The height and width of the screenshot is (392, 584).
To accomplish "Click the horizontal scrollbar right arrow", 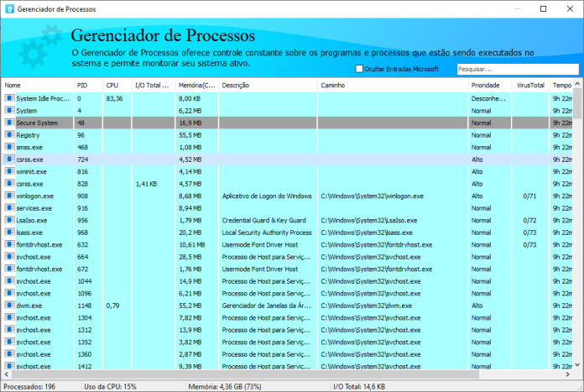I will point(567,374).
